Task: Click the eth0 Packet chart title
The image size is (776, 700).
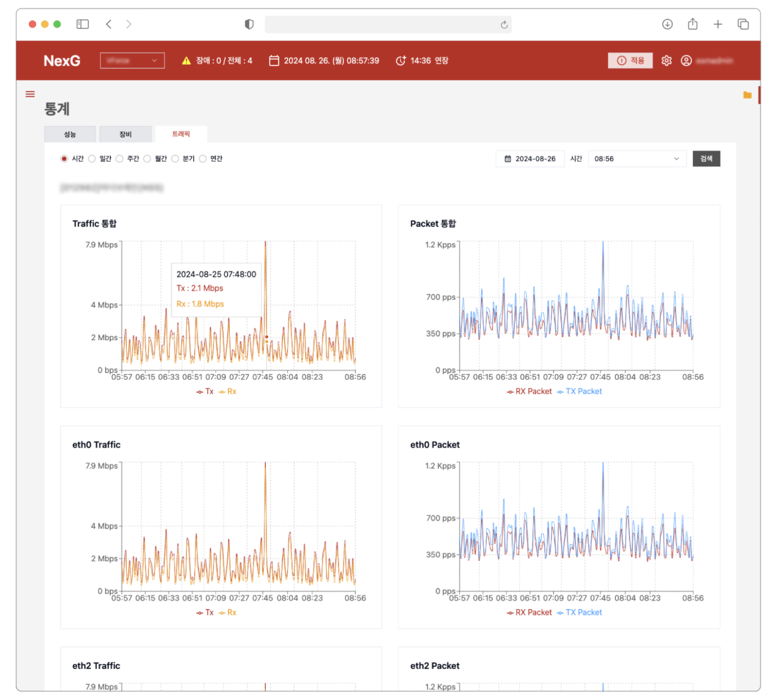Action: click(435, 445)
